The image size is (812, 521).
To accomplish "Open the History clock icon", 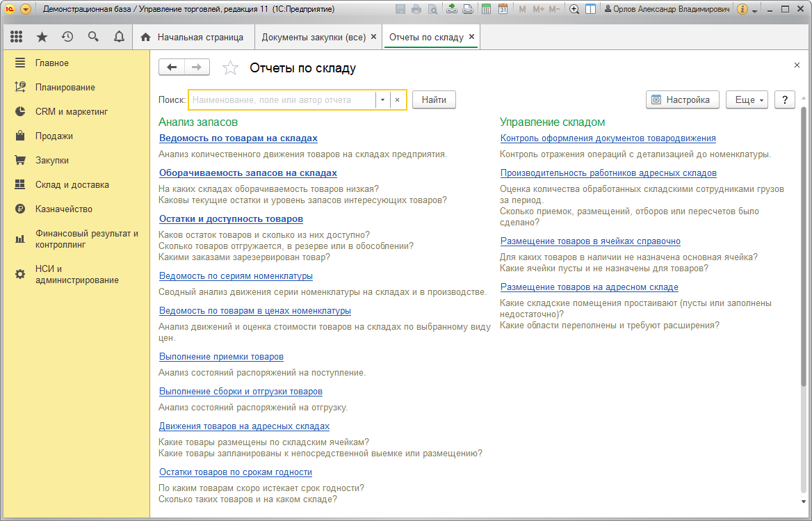I will 67,37.
